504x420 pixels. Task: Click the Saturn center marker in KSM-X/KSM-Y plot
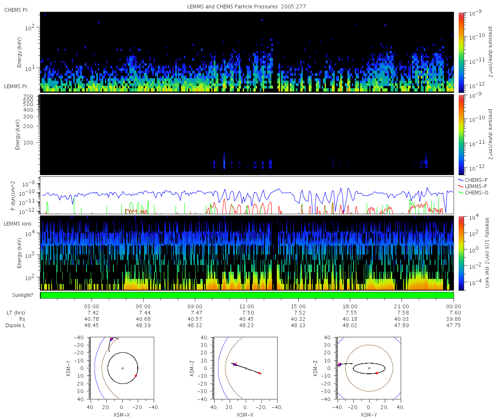click(122, 368)
